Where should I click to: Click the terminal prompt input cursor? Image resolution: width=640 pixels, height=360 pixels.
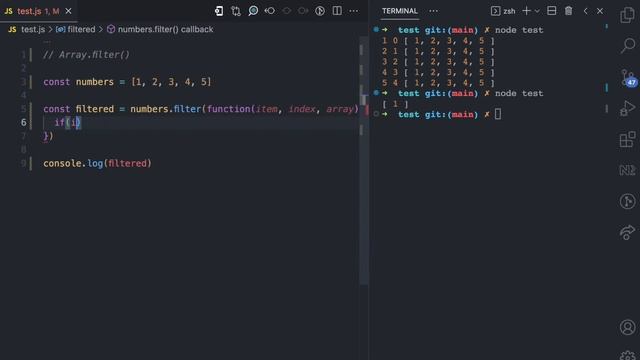[498, 114]
